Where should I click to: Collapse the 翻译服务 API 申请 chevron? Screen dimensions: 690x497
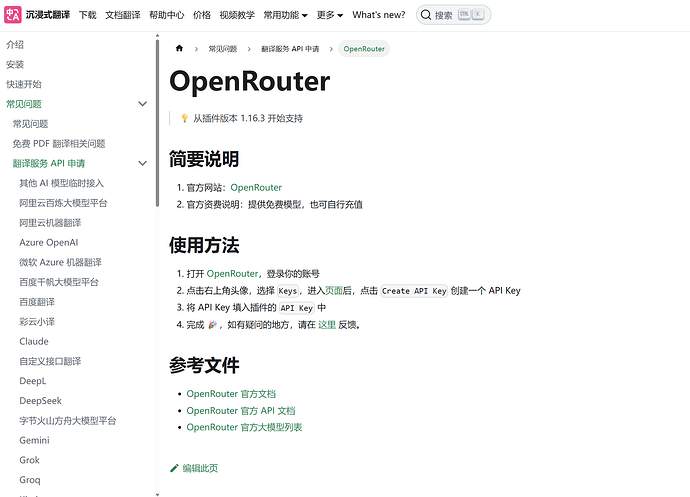pyautogui.click(x=143, y=163)
